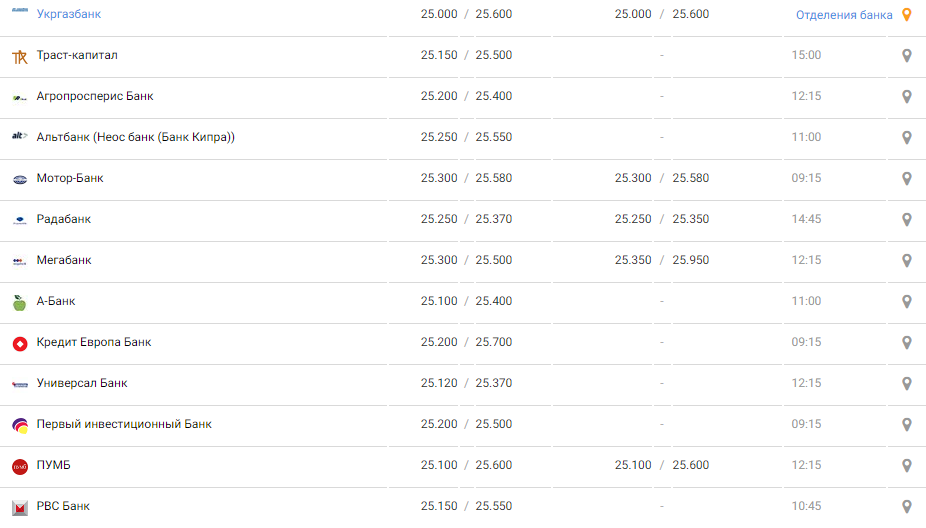
Task: Click the РВС Банк name
Action: [x=63, y=506]
